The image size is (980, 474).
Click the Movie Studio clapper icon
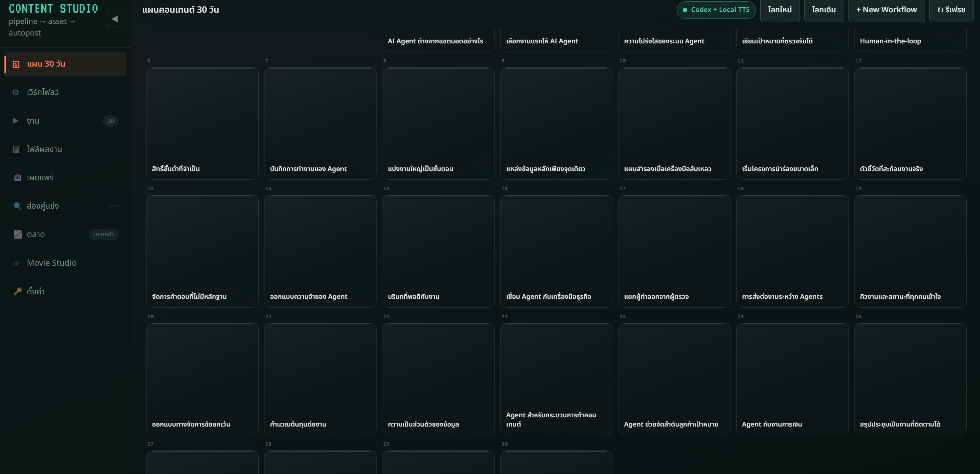click(x=16, y=263)
